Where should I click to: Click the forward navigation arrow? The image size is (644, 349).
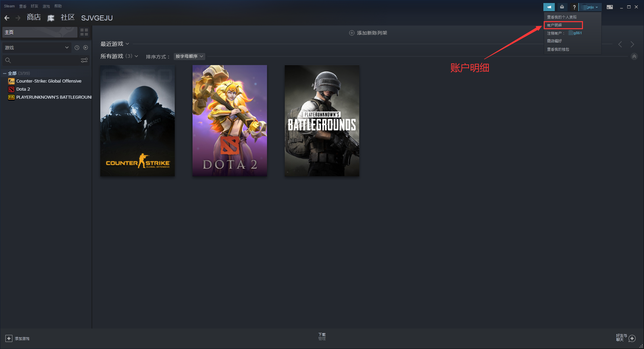point(18,18)
